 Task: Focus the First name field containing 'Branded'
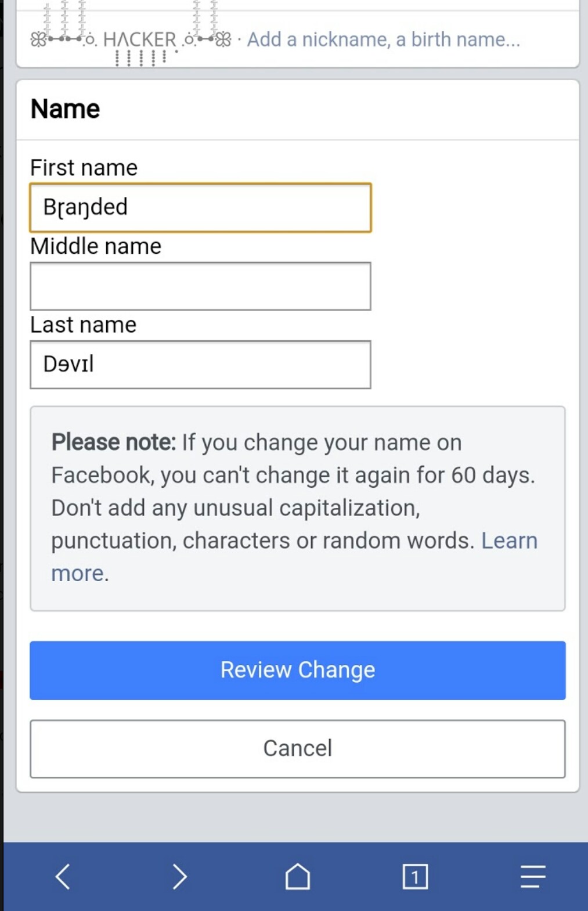(200, 207)
